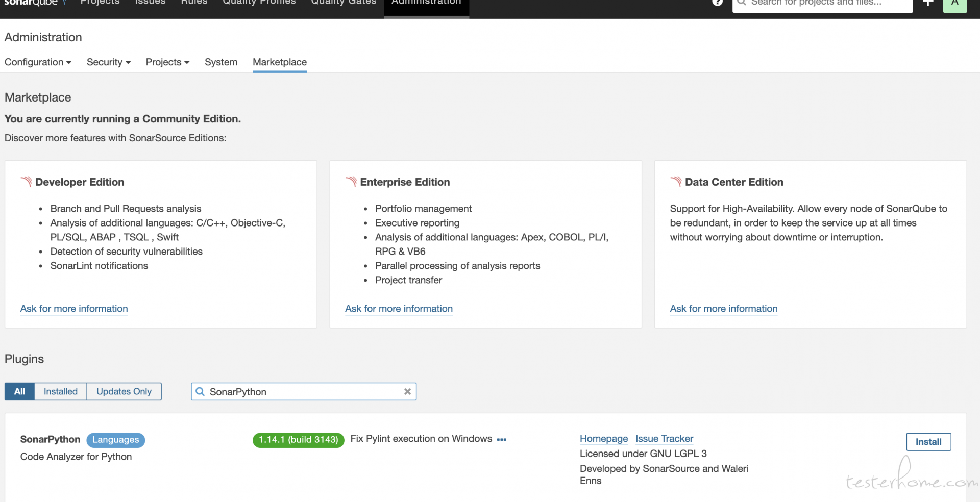Click the plus create icon in top bar
Image resolution: width=980 pixels, height=502 pixels.
tap(928, 3)
